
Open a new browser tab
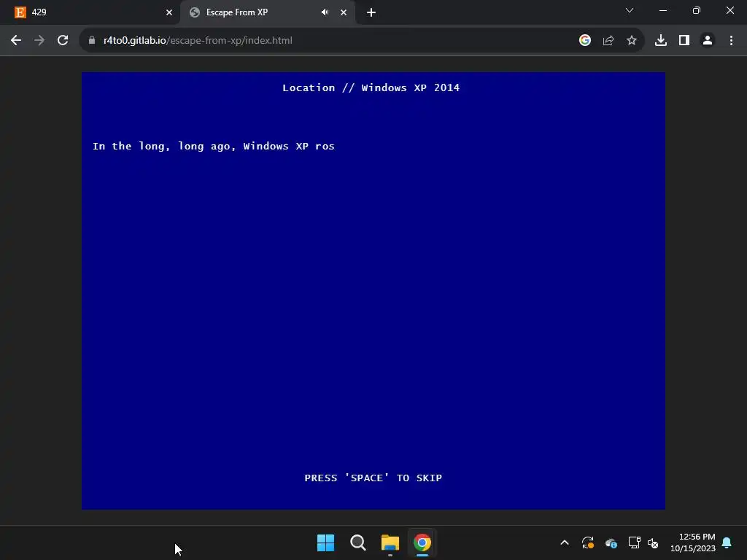click(371, 12)
